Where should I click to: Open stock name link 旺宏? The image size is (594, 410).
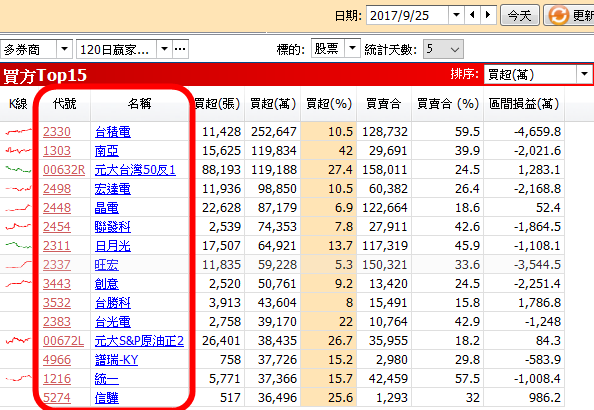pyautogui.click(x=106, y=265)
